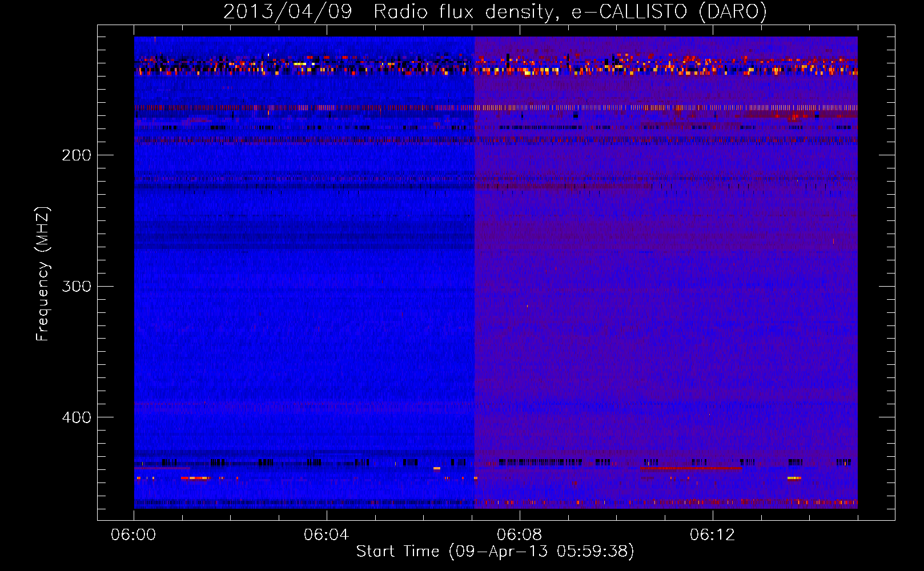Click the 06:12 time tick label
This screenshot has height=571, width=924.
(x=712, y=534)
